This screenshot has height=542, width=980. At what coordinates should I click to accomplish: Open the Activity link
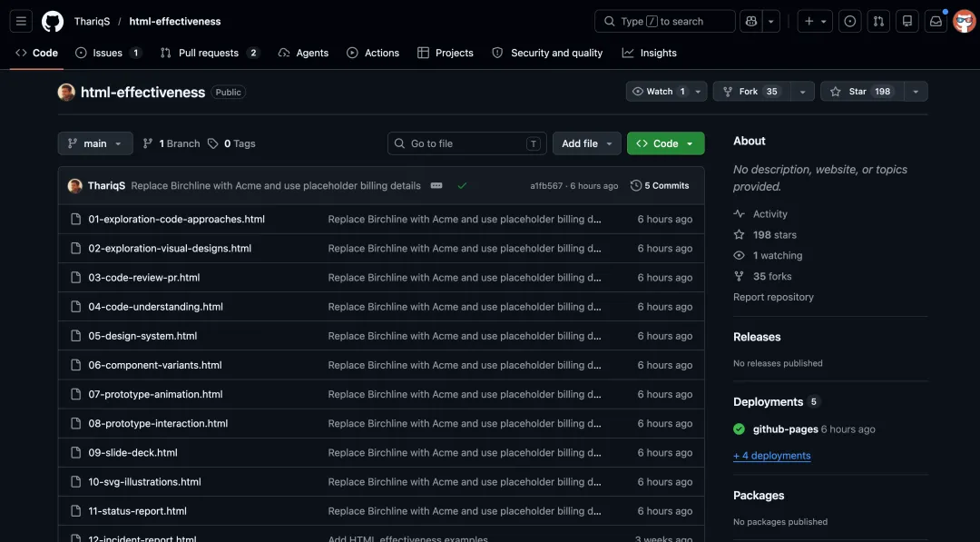click(760, 213)
